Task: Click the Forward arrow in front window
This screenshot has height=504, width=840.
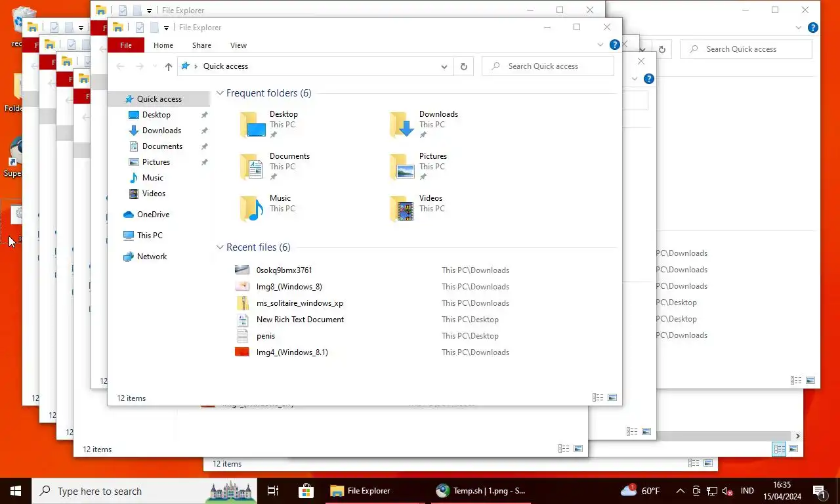Action: 139,66
